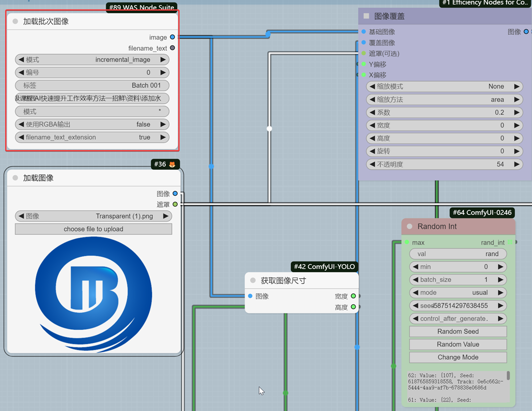This screenshot has width=532, height=411.
Task: Click the image output port of 加载批次图像
Action: (x=172, y=37)
